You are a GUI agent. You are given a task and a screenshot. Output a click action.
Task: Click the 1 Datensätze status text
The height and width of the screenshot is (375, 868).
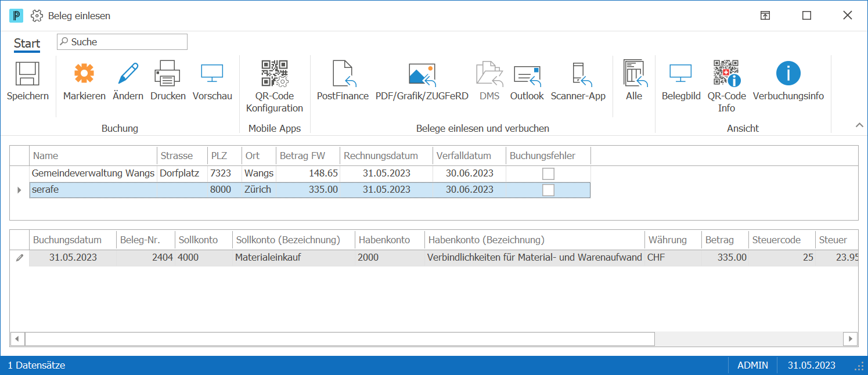[x=37, y=365]
